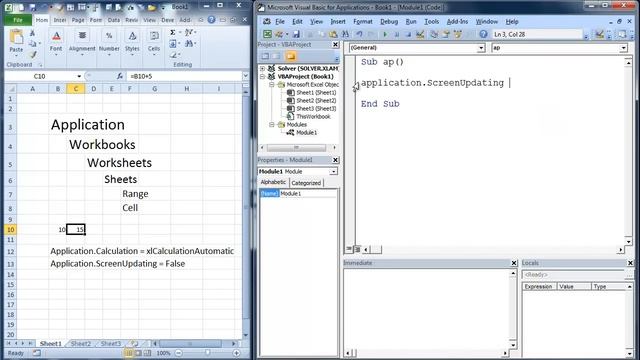
Task: Click the Excel zoom in plus button
Action: pos(236,353)
